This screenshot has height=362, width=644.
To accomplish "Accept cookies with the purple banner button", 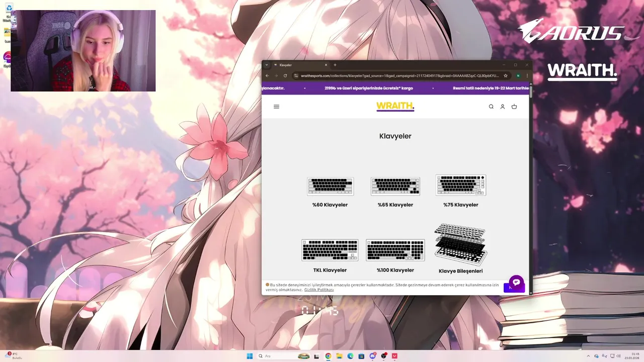I will pos(514,288).
